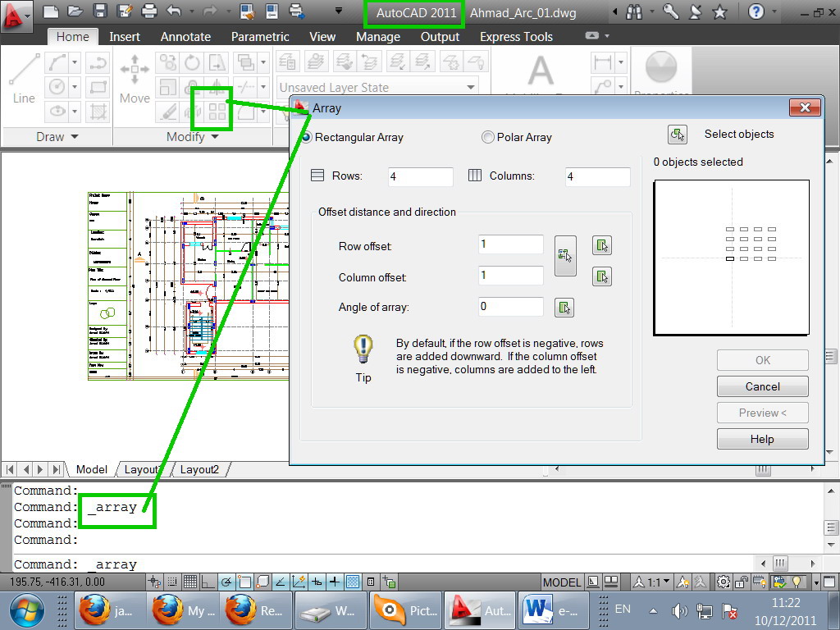Select the Rotate tool in Modify panel
The height and width of the screenshot is (630, 840).
click(192, 62)
